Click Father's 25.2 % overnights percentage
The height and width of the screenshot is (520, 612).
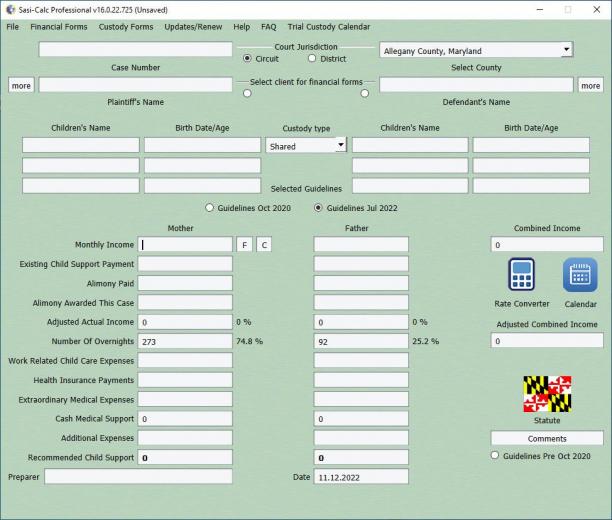[425, 341]
